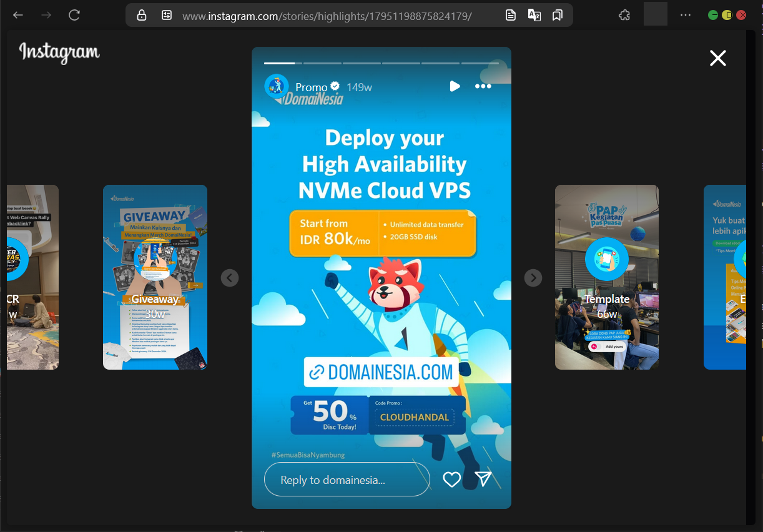Click the verified badge next to Promo
The width and height of the screenshot is (763, 532).
tap(335, 87)
